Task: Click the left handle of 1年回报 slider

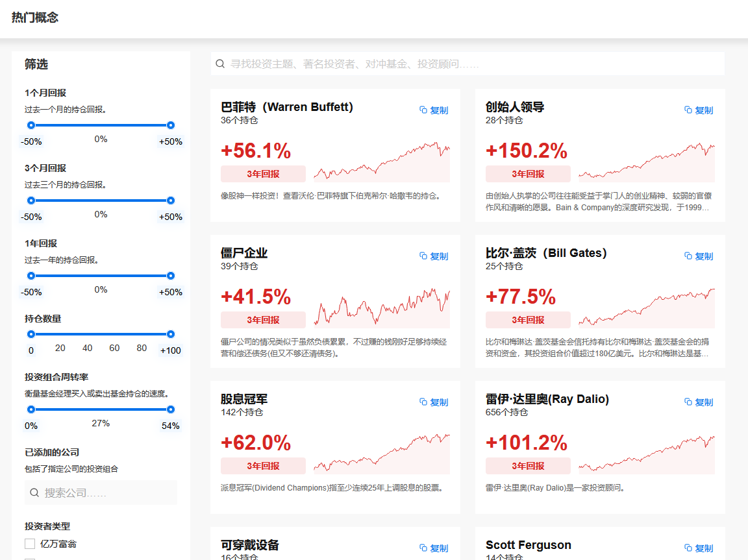Action: point(31,276)
